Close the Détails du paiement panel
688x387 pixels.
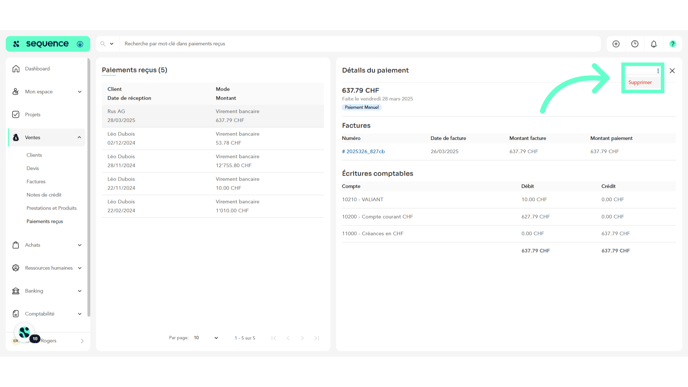[x=672, y=71]
